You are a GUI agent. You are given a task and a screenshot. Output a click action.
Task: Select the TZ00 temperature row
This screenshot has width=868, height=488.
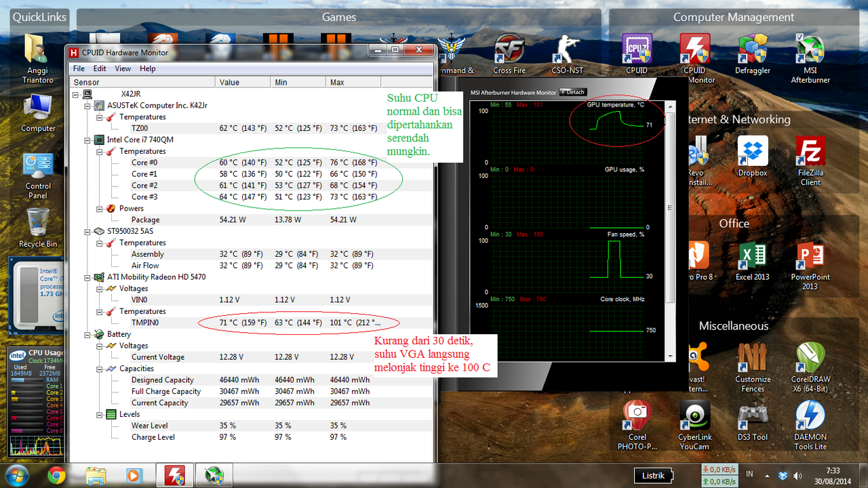pos(252,128)
